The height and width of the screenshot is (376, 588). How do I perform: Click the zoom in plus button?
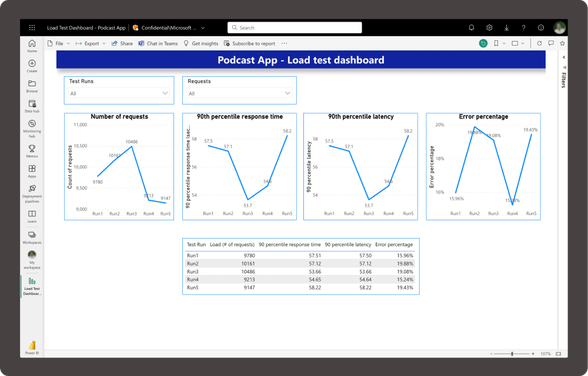(533, 354)
